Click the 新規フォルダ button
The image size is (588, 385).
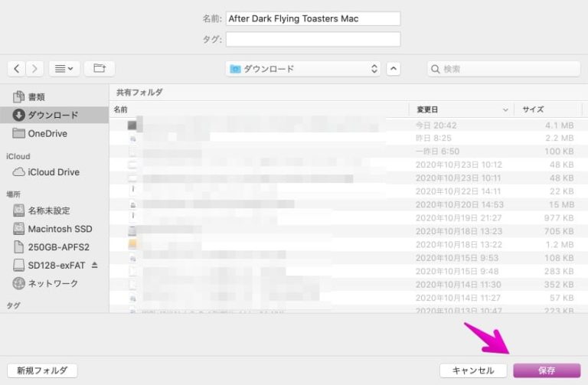(x=42, y=370)
